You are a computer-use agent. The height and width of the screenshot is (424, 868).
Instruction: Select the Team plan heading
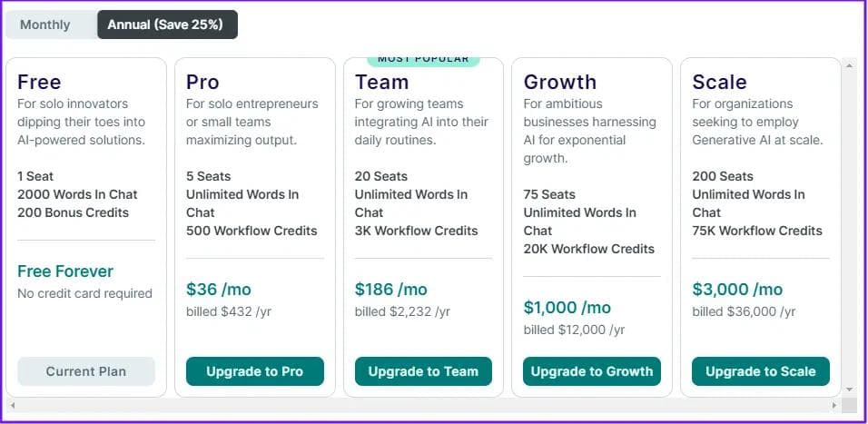(x=381, y=82)
